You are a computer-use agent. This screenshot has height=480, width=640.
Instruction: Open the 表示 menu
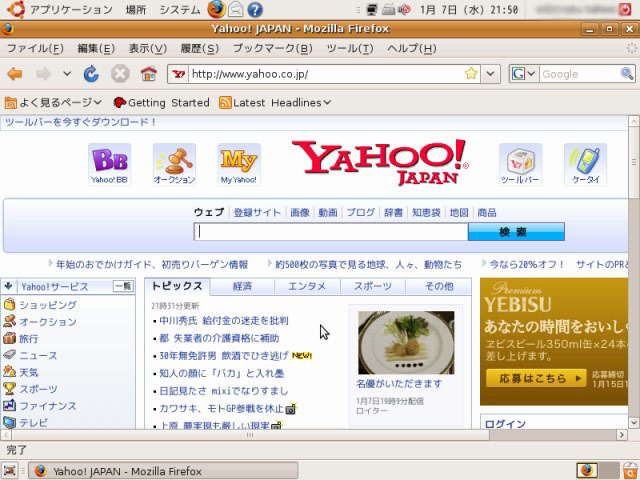(x=148, y=49)
